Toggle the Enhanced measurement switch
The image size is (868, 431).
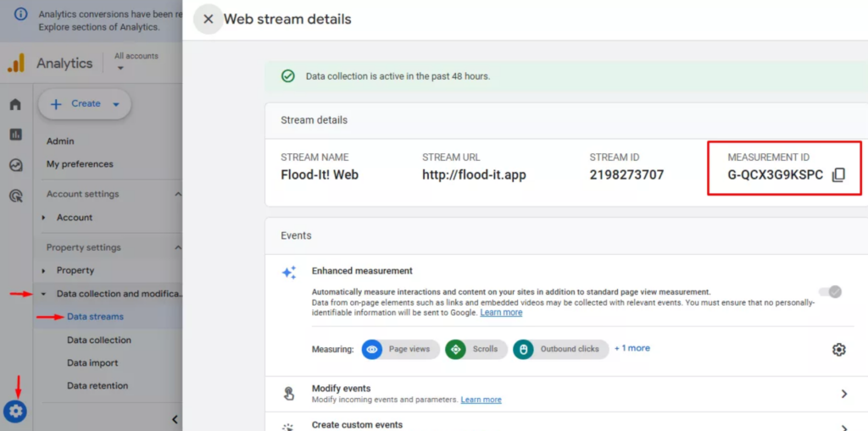coord(830,291)
